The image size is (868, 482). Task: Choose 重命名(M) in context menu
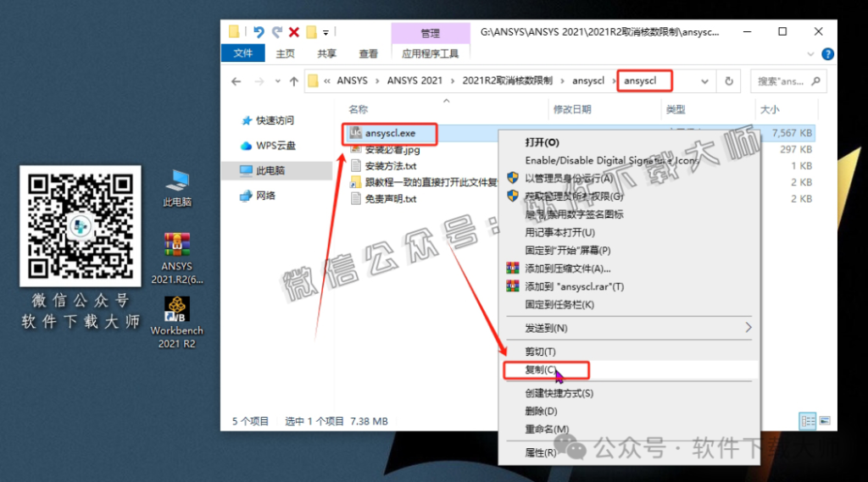547,429
